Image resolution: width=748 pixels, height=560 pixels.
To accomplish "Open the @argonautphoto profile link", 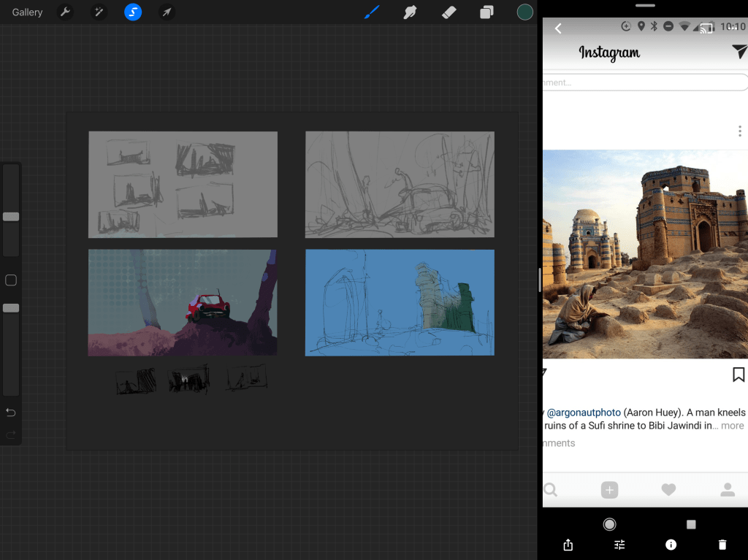I will click(584, 413).
